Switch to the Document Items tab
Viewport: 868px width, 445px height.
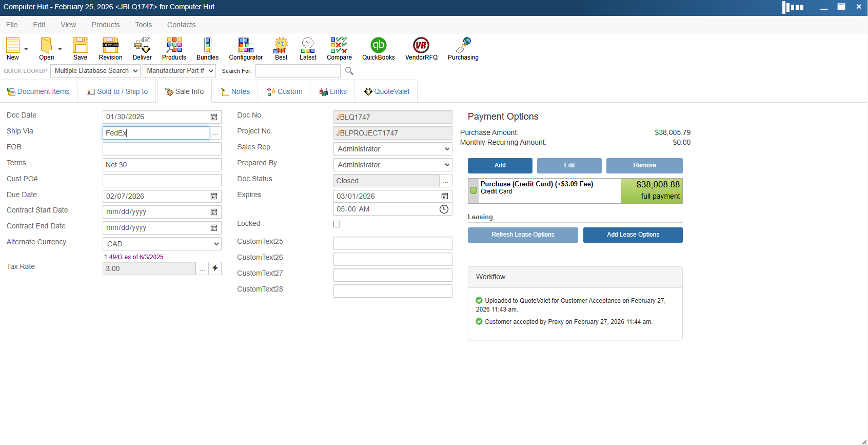pos(38,91)
